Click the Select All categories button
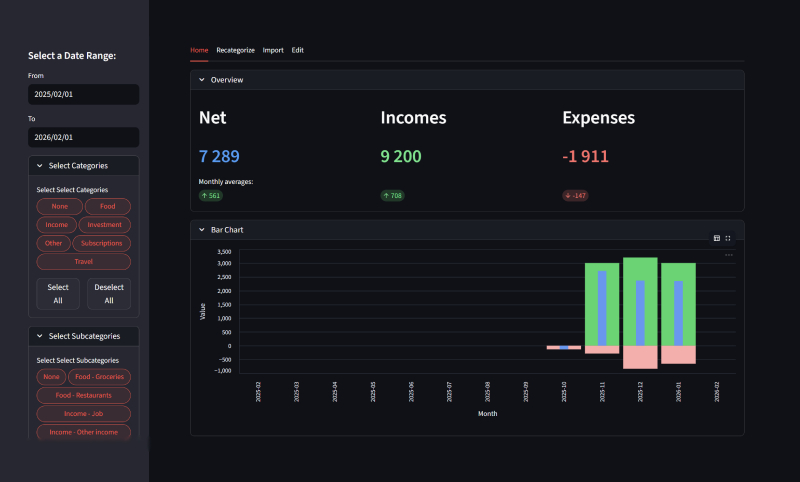The image size is (800, 482). coord(58,294)
